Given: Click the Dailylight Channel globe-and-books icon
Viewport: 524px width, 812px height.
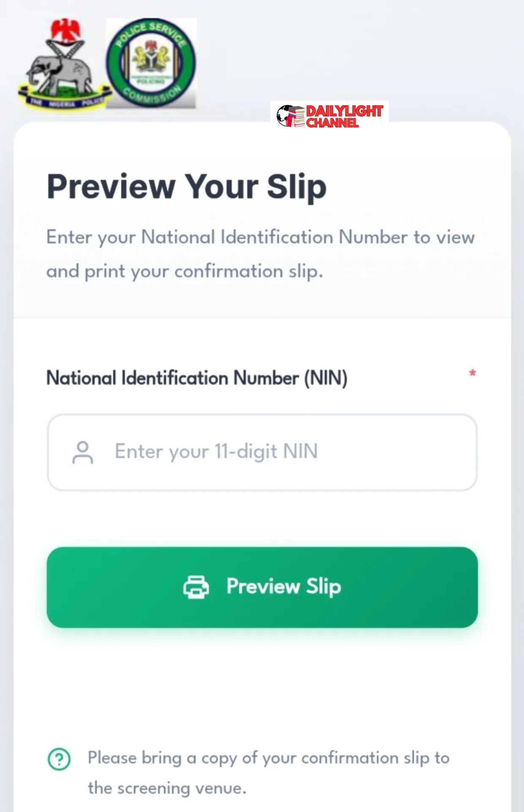Looking at the screenshot, I should pos(290,116).
